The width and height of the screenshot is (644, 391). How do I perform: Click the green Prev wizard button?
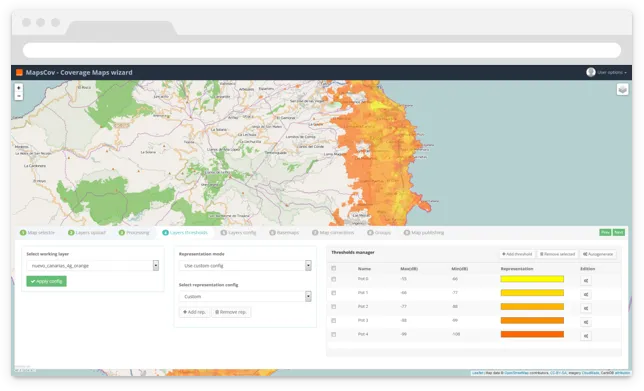[605, 232]
